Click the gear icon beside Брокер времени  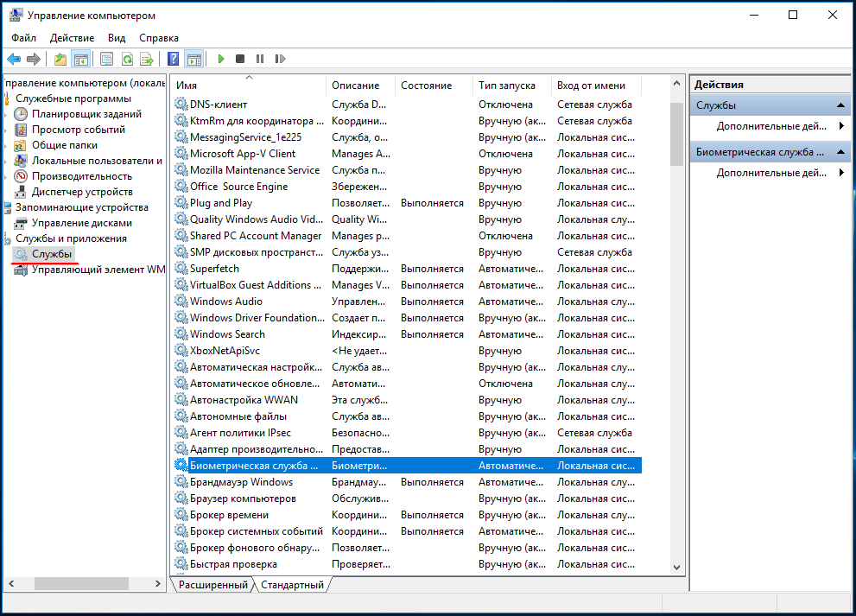[x=181, y=514]
